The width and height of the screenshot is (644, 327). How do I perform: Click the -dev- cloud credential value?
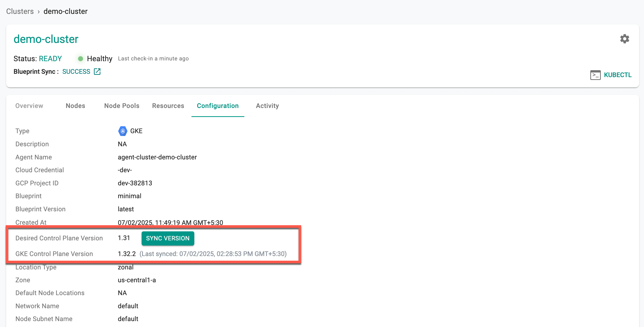pyautogui.click(x=125, y=170)
